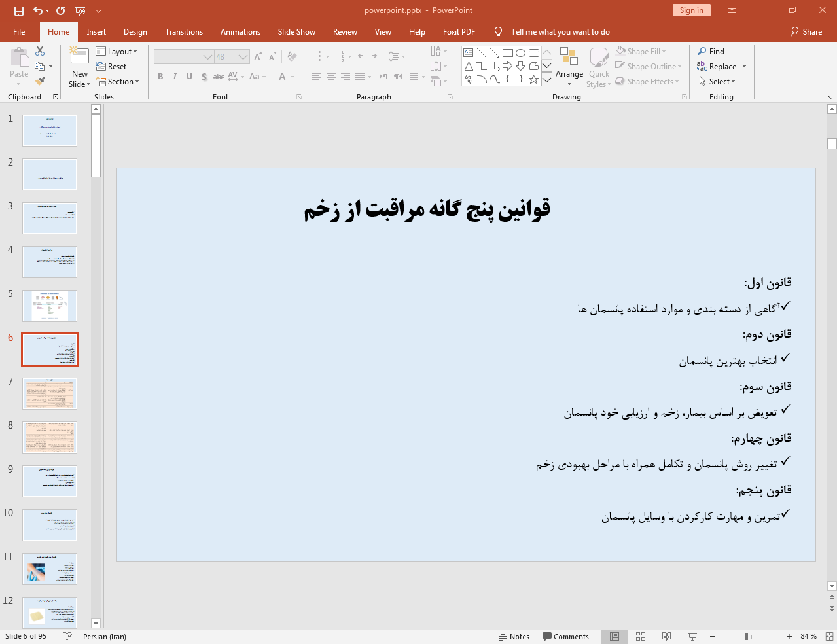
Task: Toggle the Notes pane
Action: 514,637
